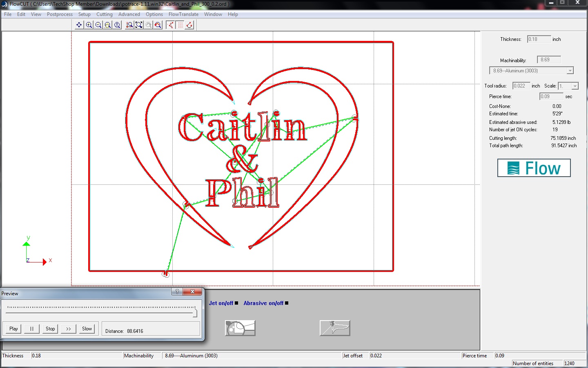This screenshot has height=368, width=588.
Task: Click the zoom in magnifier icon
Action: [x=89, y=25]
